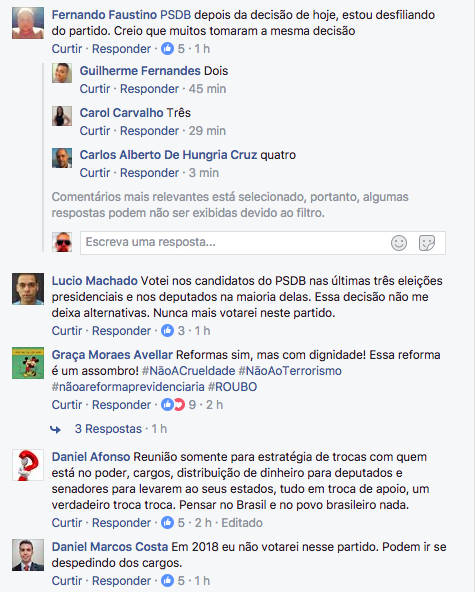Click inside the Escreva uma resposta field

click(234, 242)
